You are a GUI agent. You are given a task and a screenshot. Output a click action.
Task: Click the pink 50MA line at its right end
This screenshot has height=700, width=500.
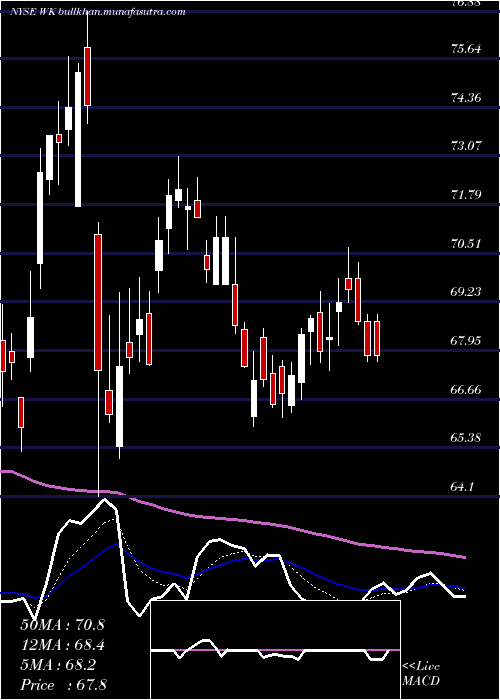[463, 557]
